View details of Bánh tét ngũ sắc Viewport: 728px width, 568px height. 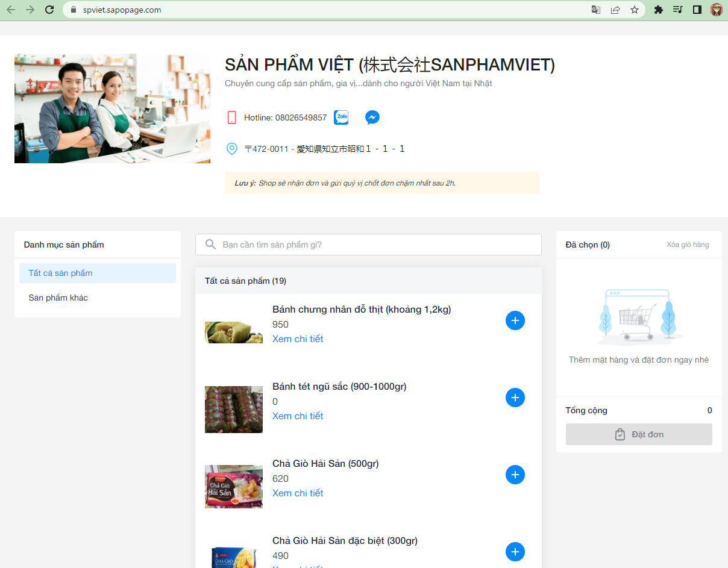click(x=298, y=416)
